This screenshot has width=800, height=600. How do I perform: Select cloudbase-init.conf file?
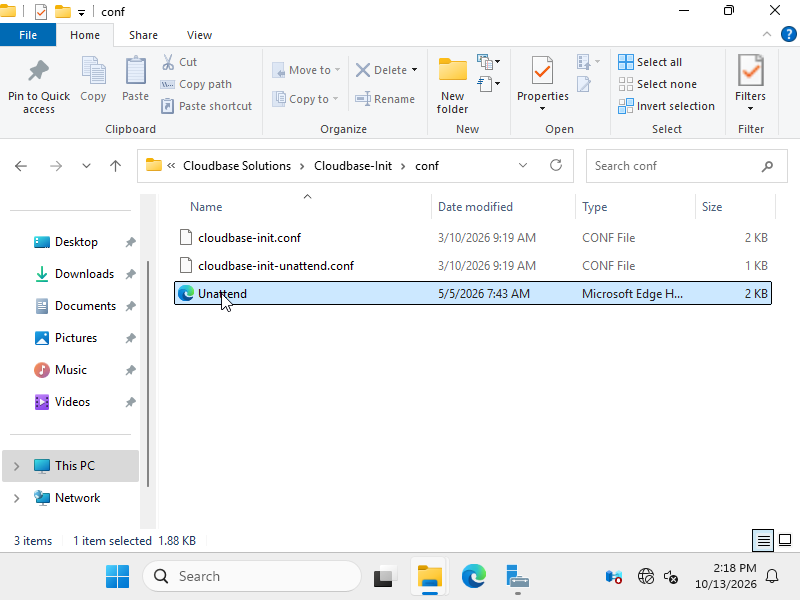tap(472, 238)
